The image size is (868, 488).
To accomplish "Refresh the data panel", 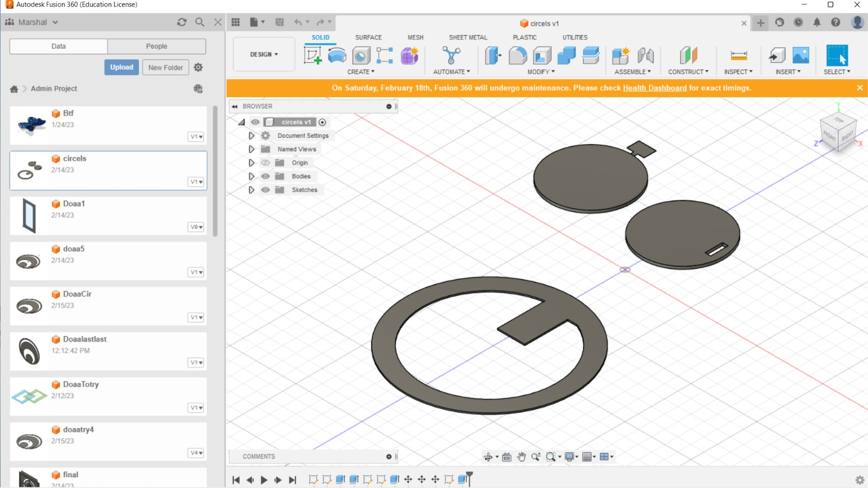I will tap(182, 22).
